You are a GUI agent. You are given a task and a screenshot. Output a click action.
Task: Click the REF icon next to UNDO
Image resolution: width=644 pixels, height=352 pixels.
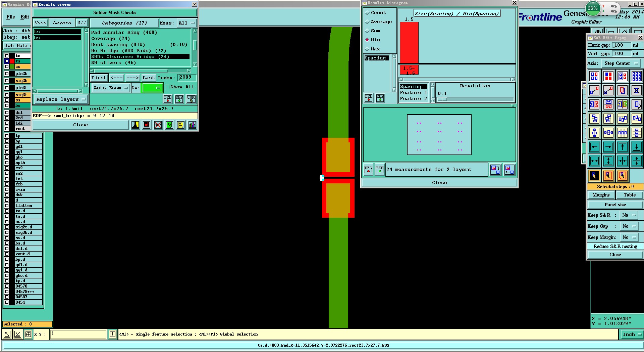tap(179, 99)
